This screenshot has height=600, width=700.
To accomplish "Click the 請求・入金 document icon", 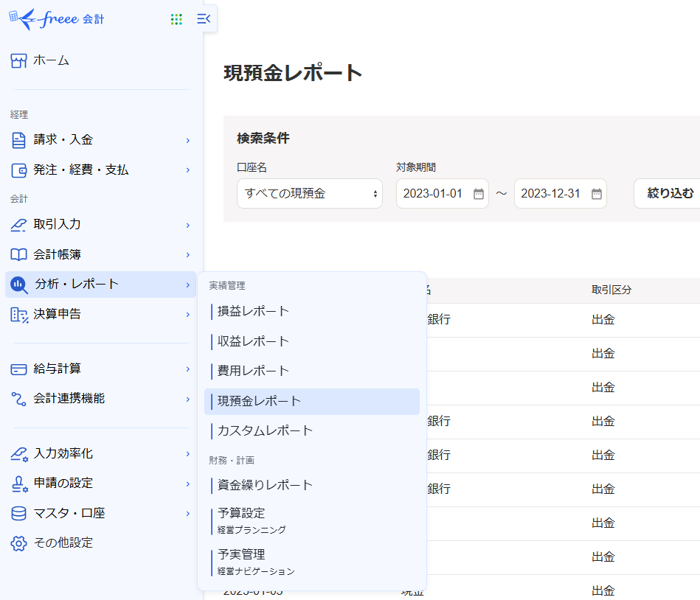I will tap(19, 140).
